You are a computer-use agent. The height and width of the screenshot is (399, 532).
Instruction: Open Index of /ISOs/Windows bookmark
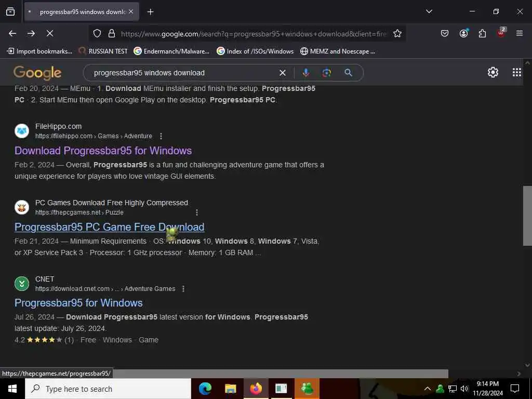255,51
